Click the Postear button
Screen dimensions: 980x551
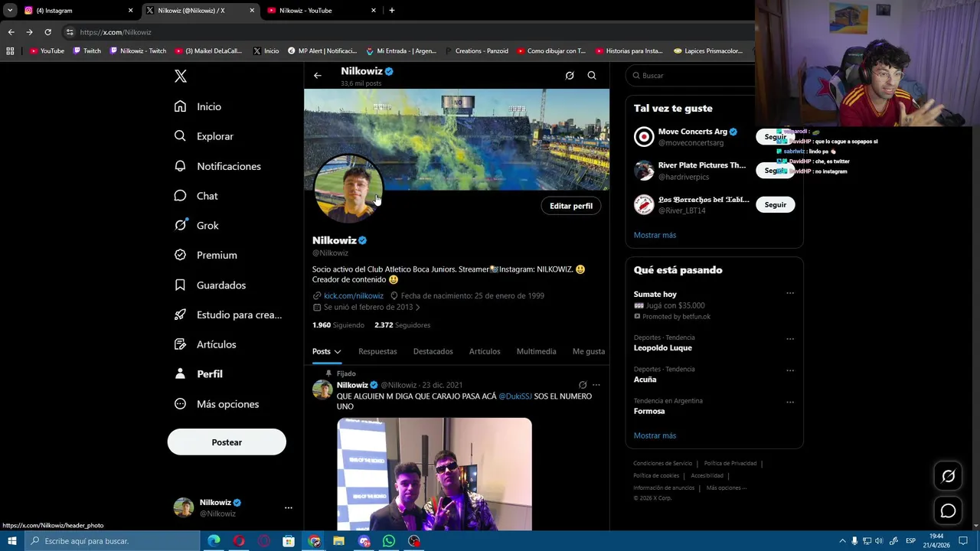point(227,442)
